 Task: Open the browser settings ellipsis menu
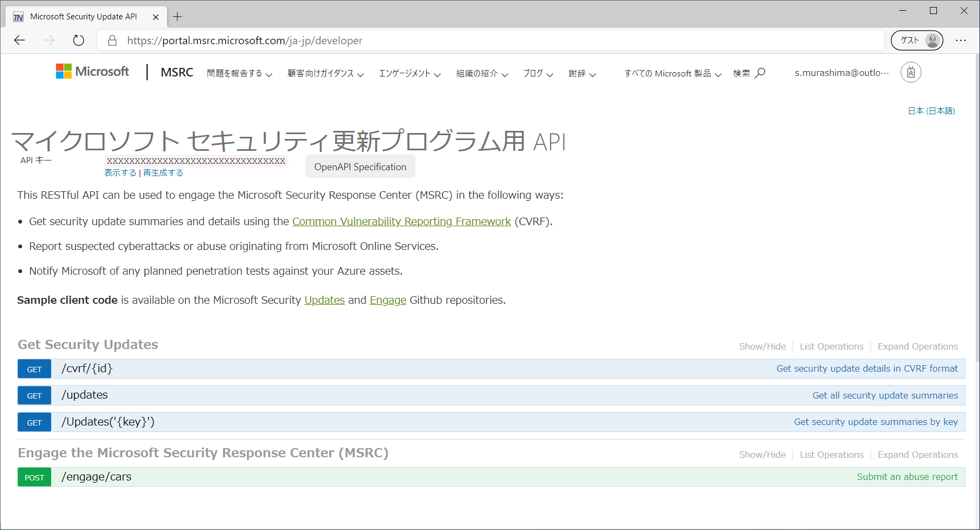point(961,40)
